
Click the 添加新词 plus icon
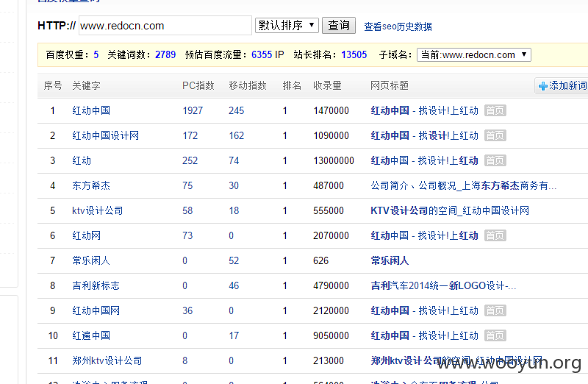click(542, 86)
